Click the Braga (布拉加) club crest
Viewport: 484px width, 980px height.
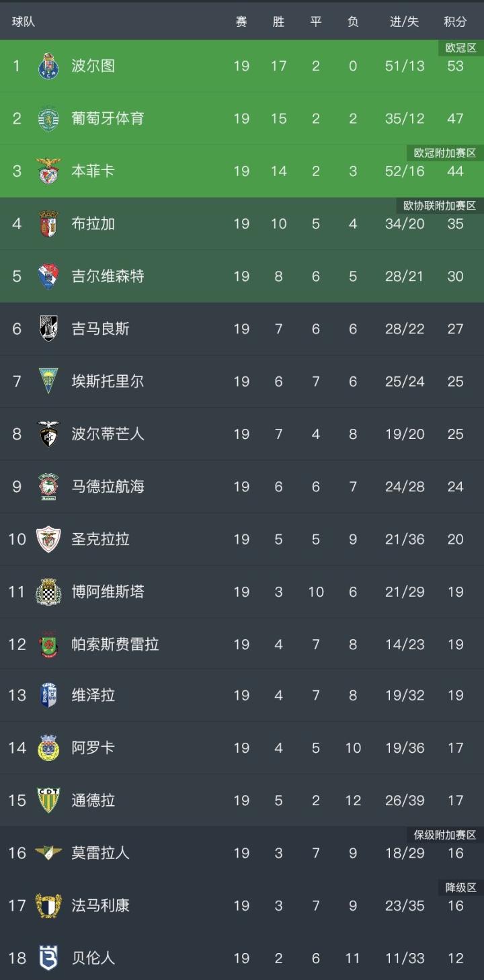(x=48, y=223)
